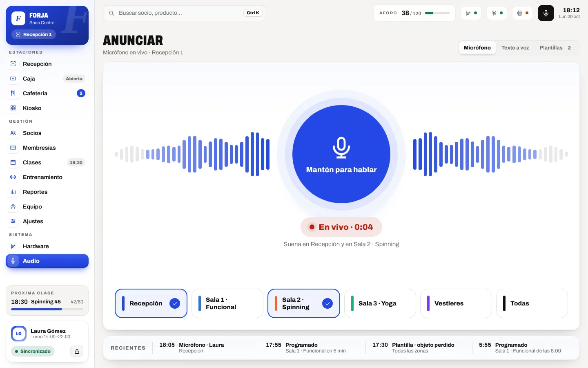Toggle the Vestieres zone
588x368 pixels.
tap(456, 303)
